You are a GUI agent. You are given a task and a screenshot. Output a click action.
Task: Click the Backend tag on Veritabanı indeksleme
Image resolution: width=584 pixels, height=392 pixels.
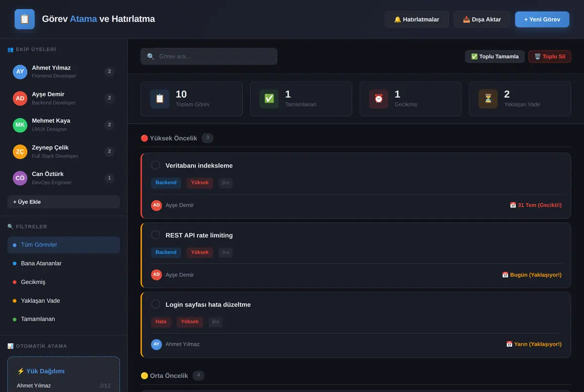click(x=166, y=183)
